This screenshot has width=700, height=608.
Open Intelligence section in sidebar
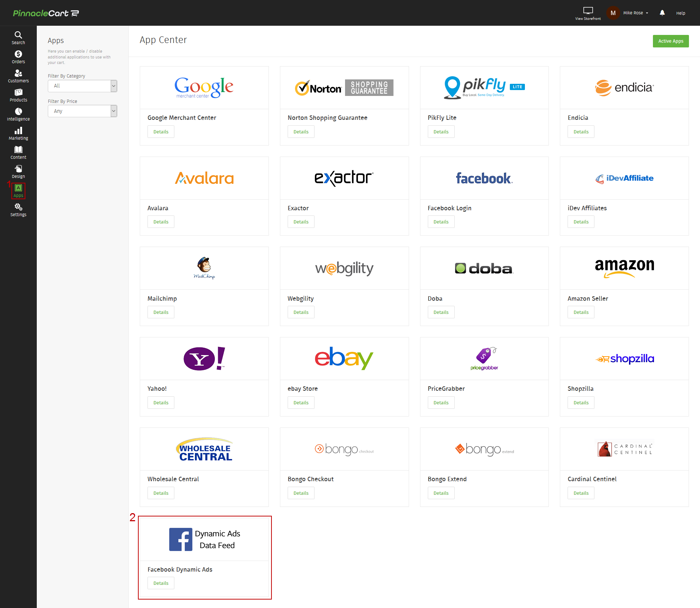pyautogui.click(x=18, y=114)
